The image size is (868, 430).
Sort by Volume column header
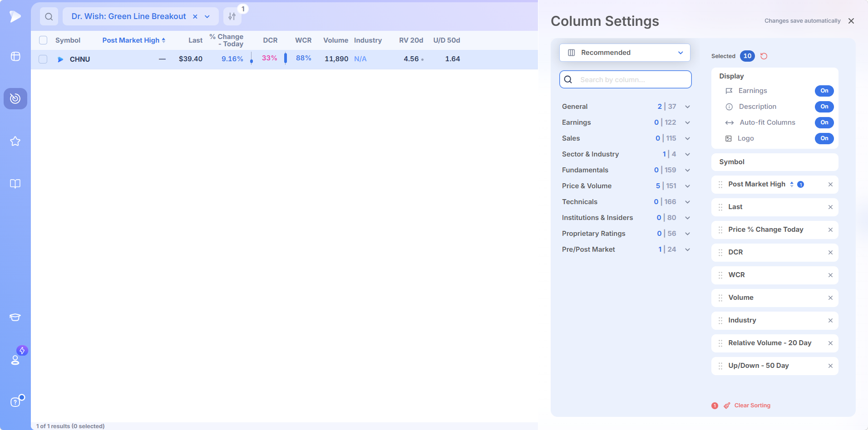tap(335, 40)
